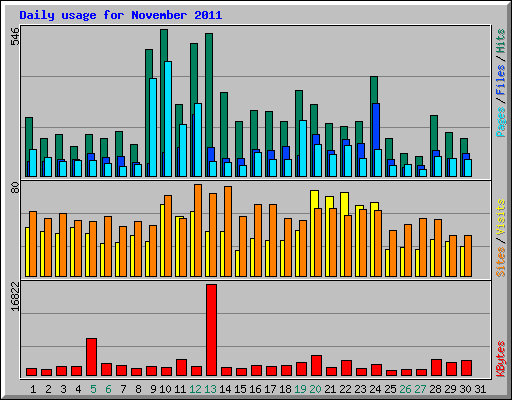512x400 pixels.
Task: Click the day label "12" on the axis
Action: point(195,389)
